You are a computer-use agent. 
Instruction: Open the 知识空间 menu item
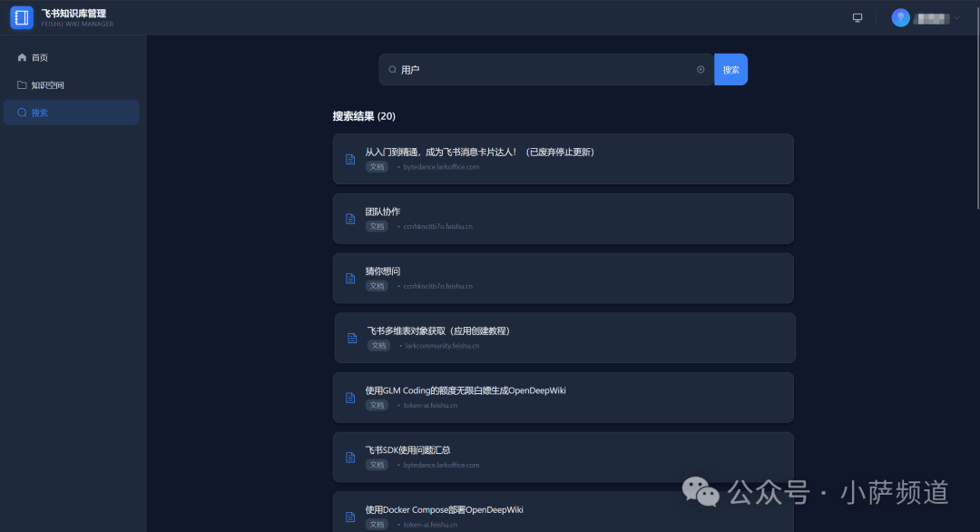click(72, 85)
